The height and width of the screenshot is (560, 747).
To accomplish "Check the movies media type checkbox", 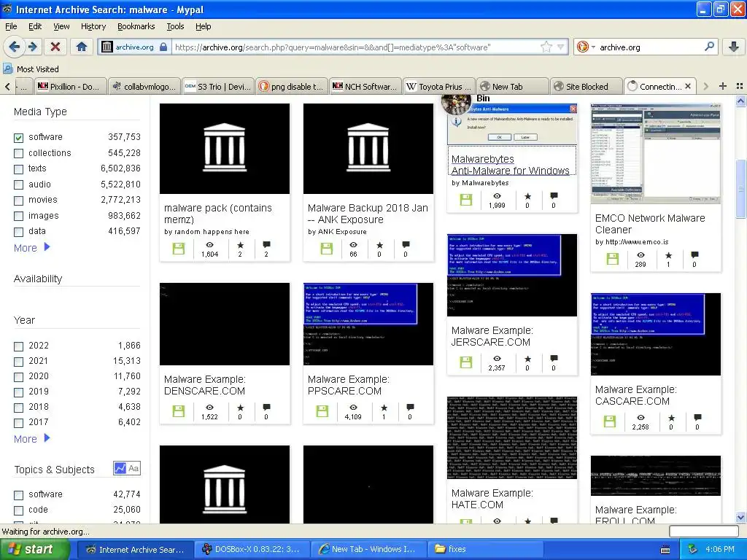I will pos(18,201).
